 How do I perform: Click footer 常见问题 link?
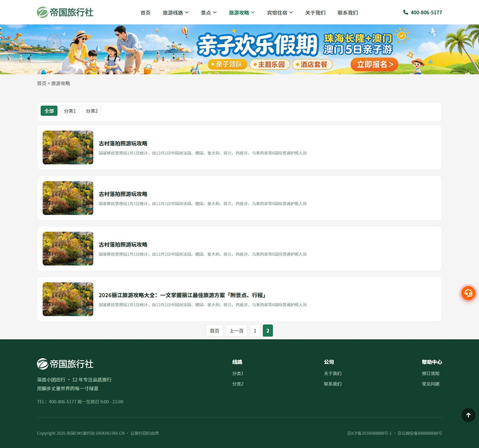pyautogui.click(x=431, y=384)
